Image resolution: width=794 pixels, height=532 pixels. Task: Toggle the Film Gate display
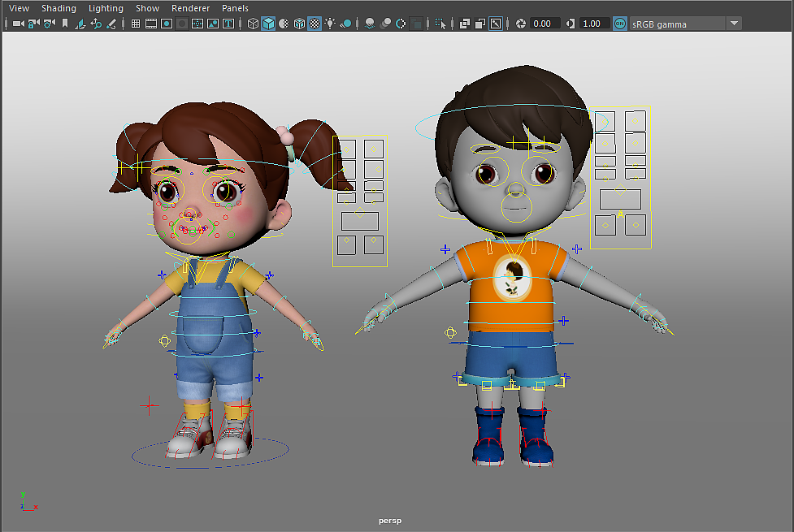point(151,24)
